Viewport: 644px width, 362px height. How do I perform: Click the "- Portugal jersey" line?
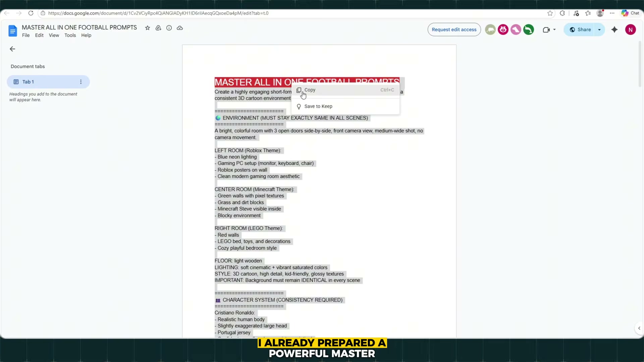pos(233,333)
